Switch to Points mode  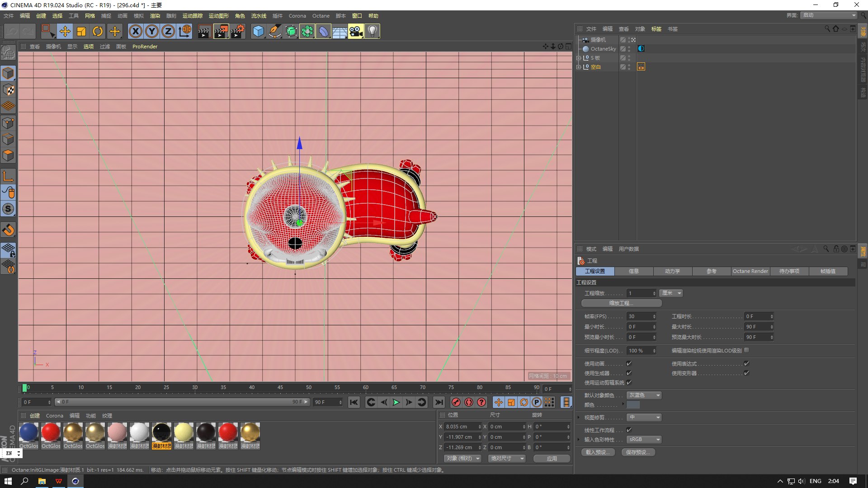pos(8,123)
